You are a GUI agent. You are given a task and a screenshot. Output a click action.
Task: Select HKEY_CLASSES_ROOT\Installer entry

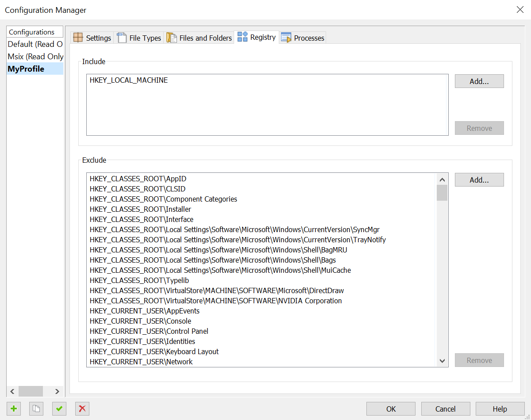(140, 210)
